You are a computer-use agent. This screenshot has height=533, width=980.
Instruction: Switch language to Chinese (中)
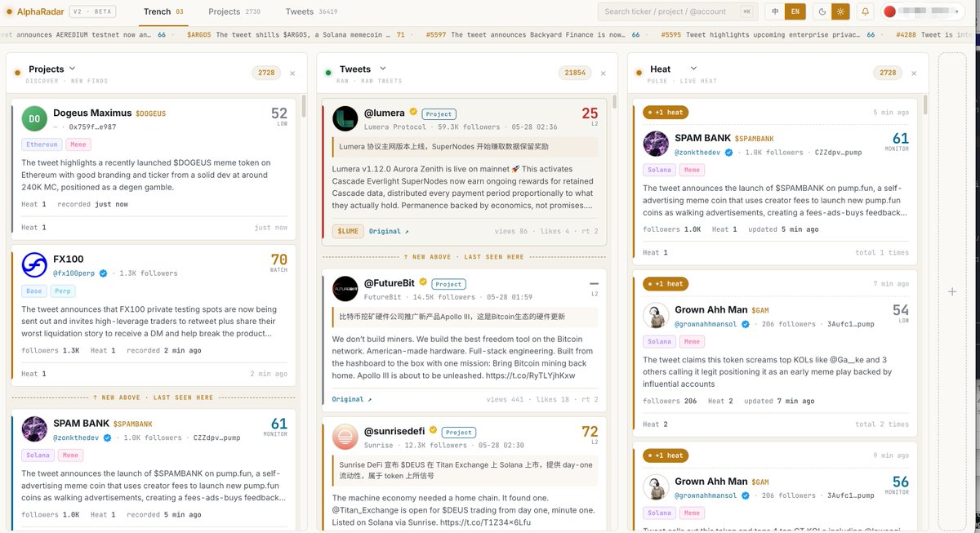click(775, 11)
